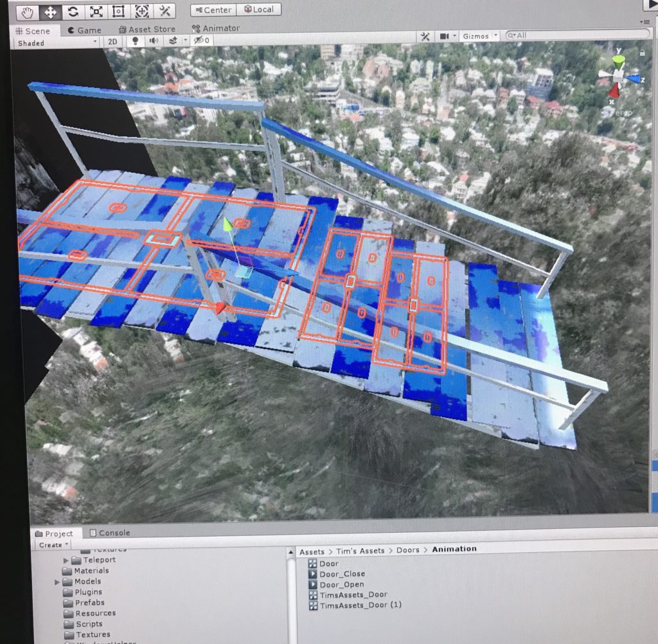
Task: Switch to the Game tab
Action: pos(84,30)
